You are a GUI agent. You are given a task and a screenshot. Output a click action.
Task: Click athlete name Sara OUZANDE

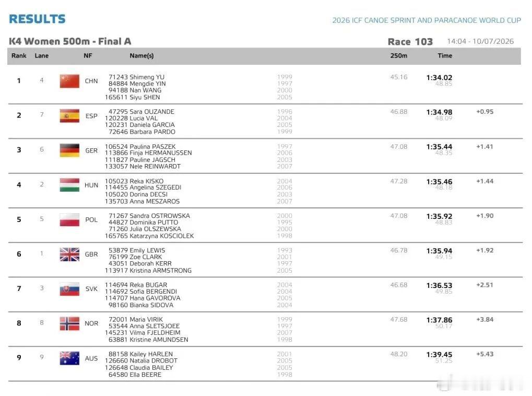tap(152, 112)
